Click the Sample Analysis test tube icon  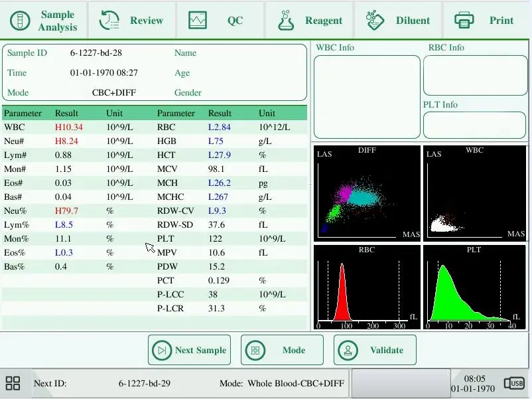pyautogui.click(x=21, y=21)
